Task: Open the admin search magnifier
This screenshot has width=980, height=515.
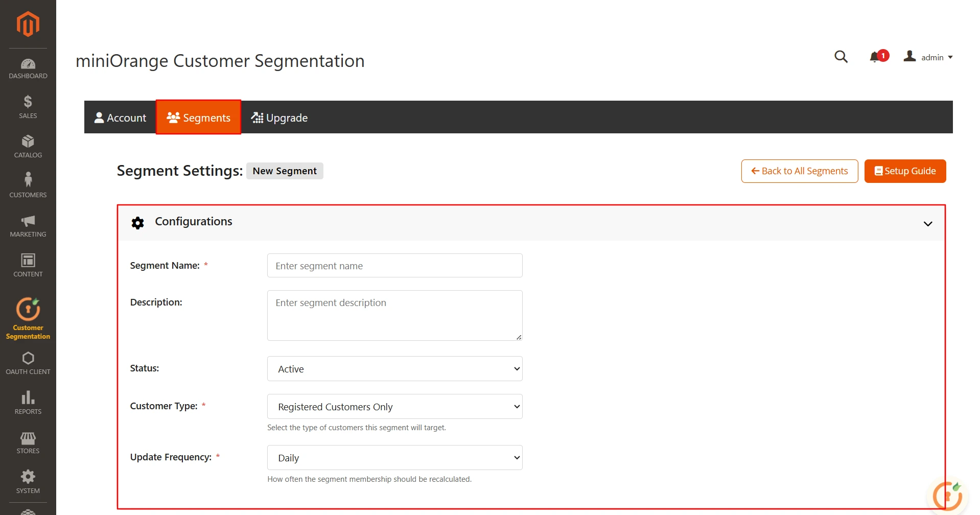Action: (x=841, y=57)
